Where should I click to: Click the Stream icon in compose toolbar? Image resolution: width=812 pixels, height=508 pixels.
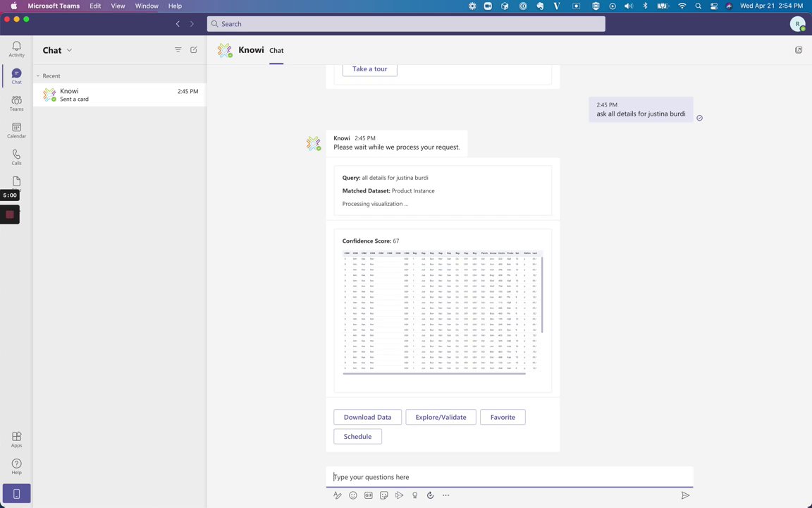(x=399, y=495)
